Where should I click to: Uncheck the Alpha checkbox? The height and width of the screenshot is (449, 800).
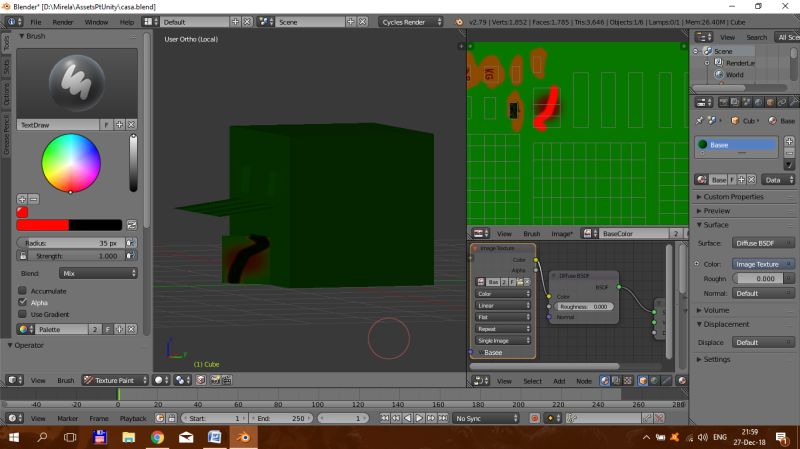click(x=22, y=302)
